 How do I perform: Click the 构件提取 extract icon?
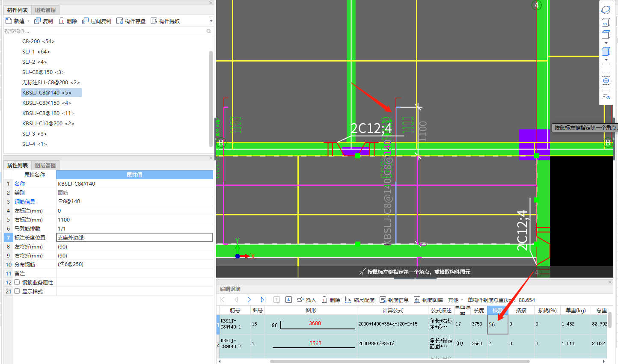[154, 21]
